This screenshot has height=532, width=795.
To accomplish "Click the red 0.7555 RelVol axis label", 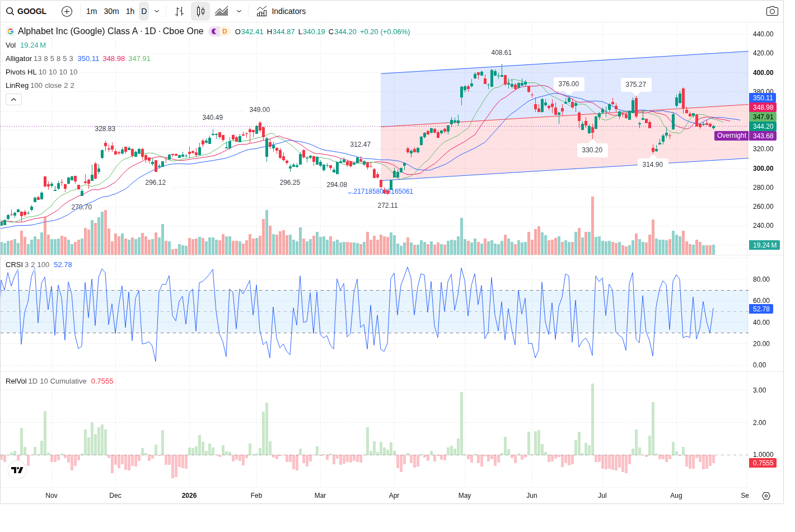I will click(763, 463).
